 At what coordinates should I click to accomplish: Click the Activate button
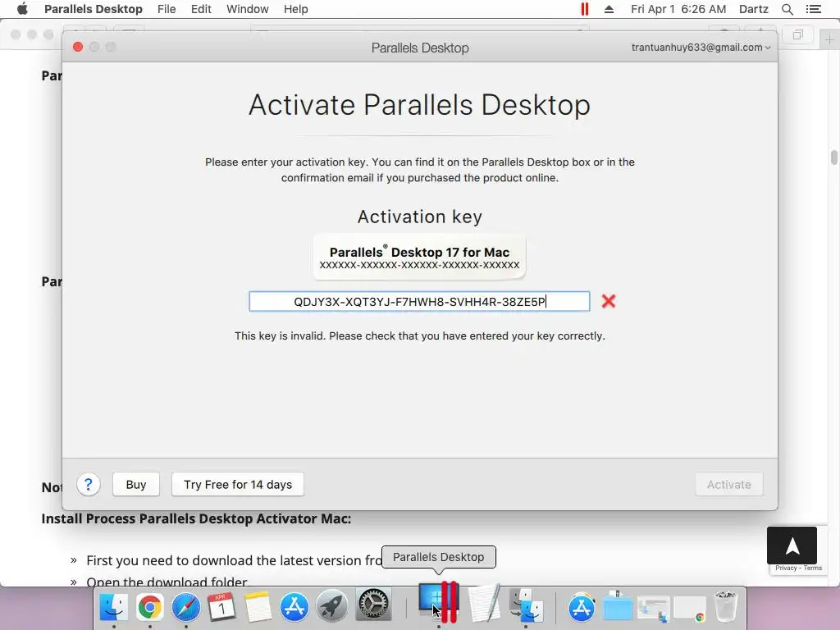click(729, 484)
